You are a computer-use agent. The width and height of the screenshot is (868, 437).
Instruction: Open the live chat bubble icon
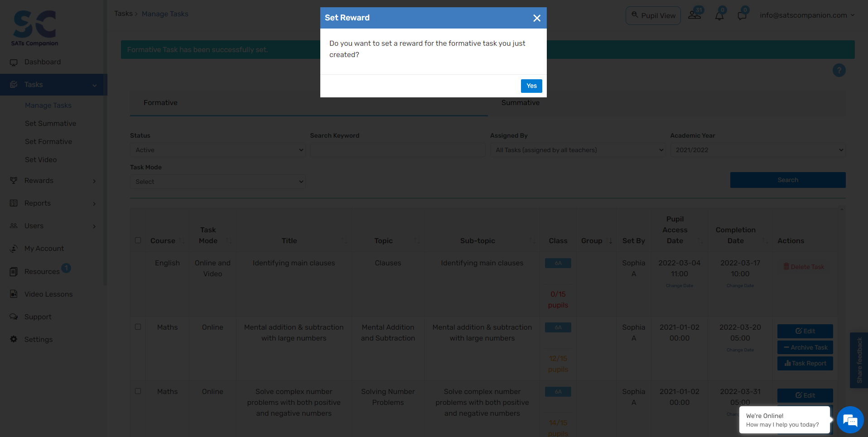click(x=850, y=420)
